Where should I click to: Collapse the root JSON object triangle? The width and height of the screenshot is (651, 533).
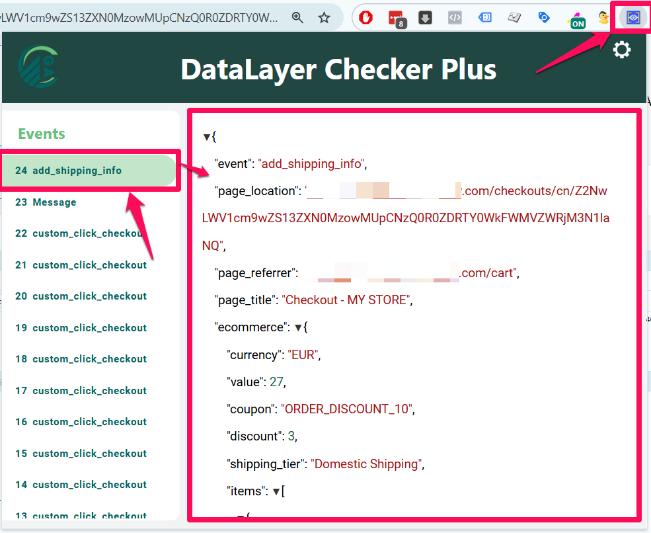[206, 137]
